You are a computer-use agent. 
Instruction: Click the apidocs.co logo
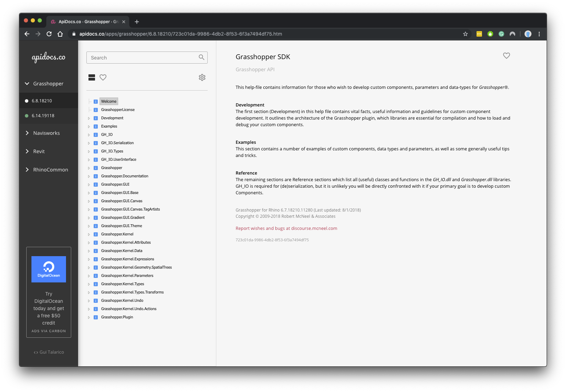pyautogui.click(x=49, y=57)
